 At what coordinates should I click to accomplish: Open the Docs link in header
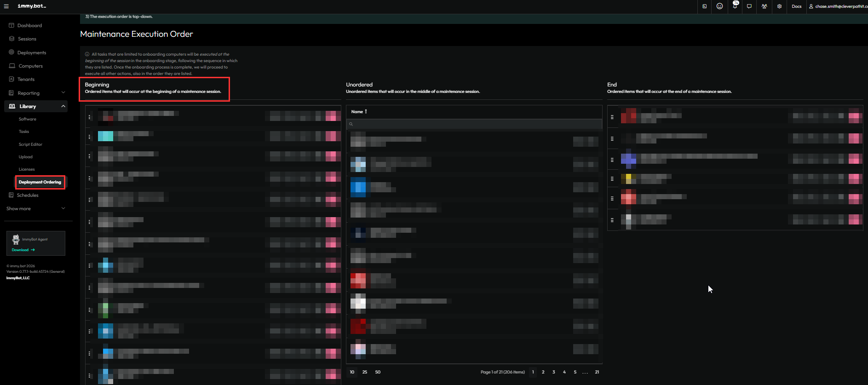796,6
